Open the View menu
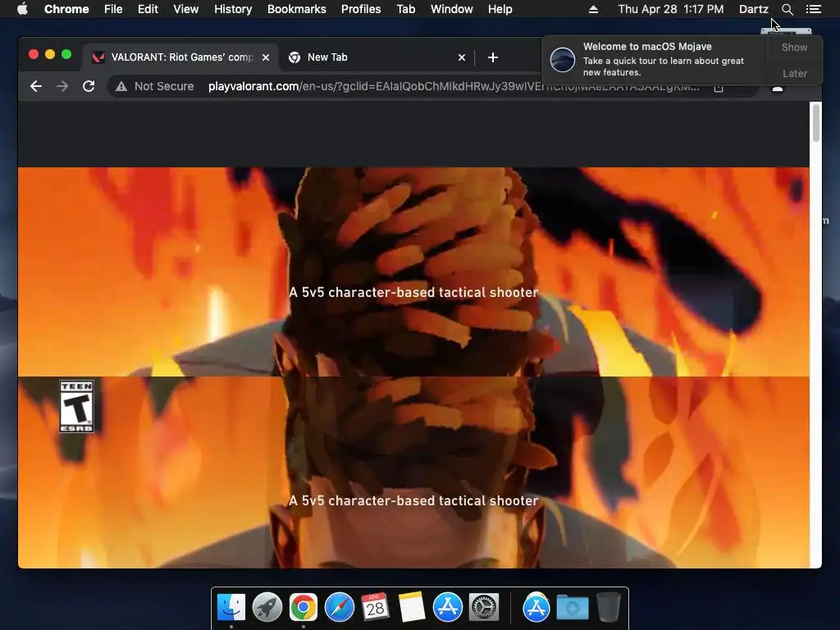Viewport: 840px width, 630px height. (x=186, y=9)
